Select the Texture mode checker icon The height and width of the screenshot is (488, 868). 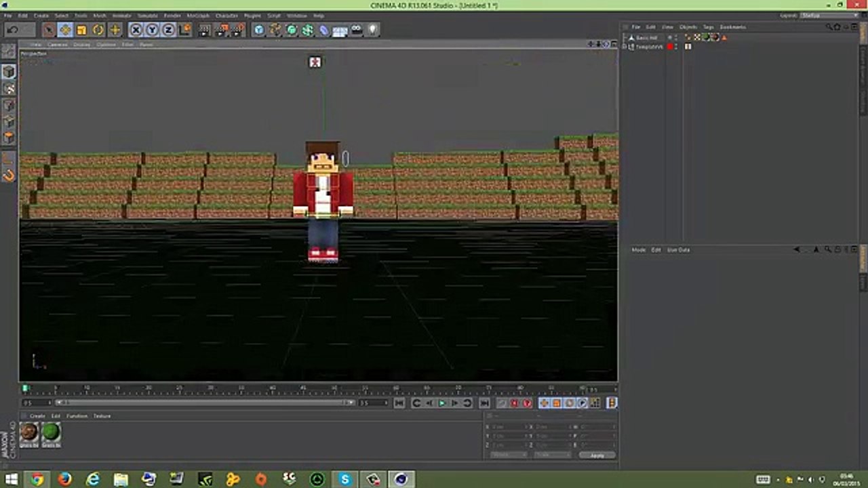click(x=9, y=89)
